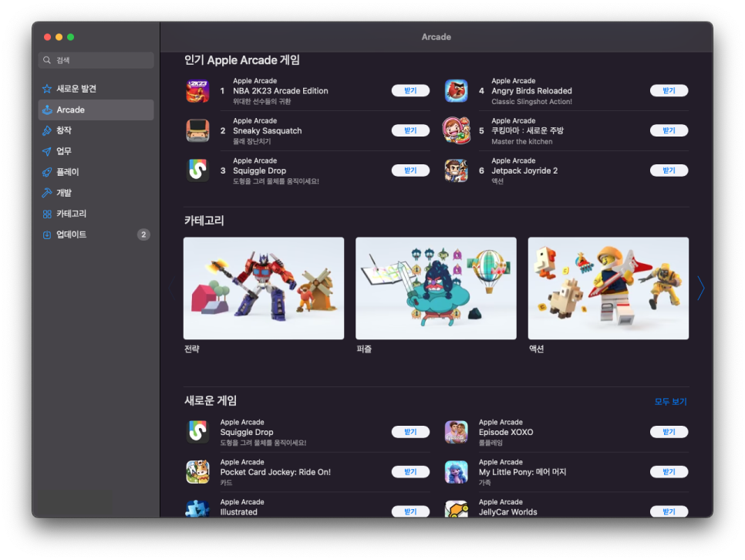The width and height of the screenshot is (745, 560).
Task: Open the 전략 category thumbnail
Action: pos(264,288)
